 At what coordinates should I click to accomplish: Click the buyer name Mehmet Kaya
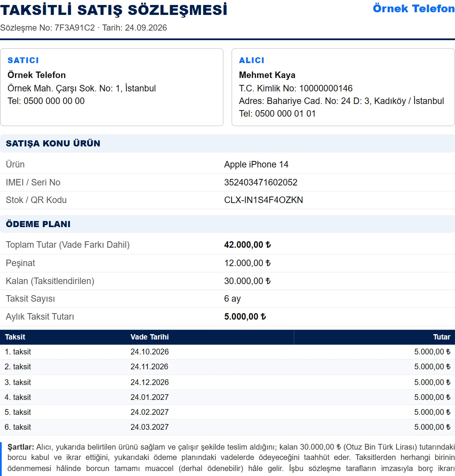pos(267,75)
